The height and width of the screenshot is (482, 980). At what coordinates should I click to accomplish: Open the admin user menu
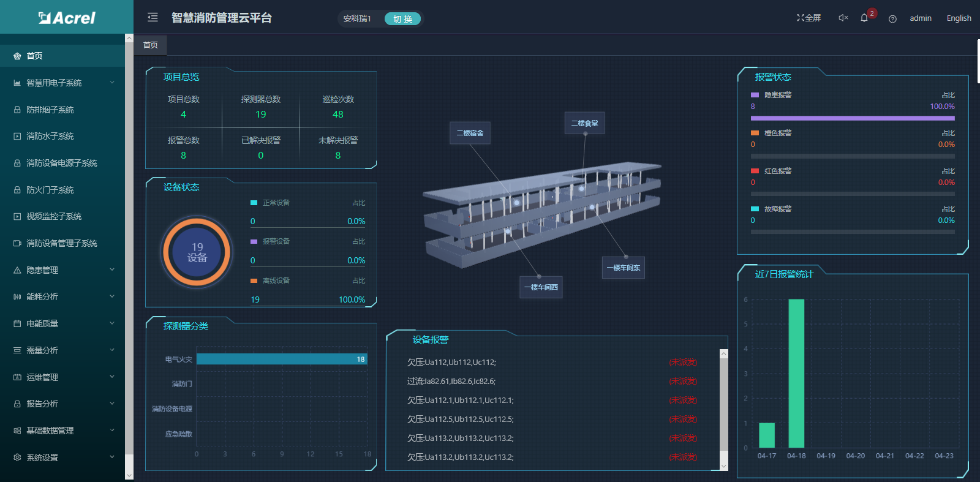pos(921,18)
